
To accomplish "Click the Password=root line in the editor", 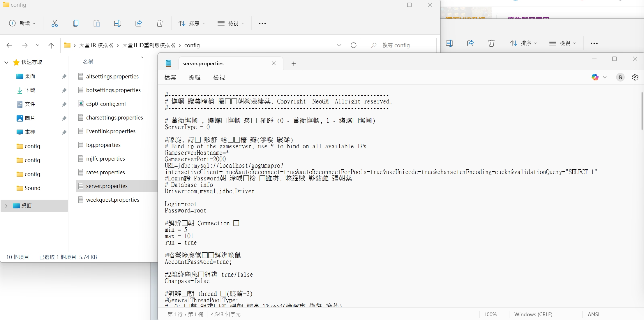I will click(x=185, y=210).
